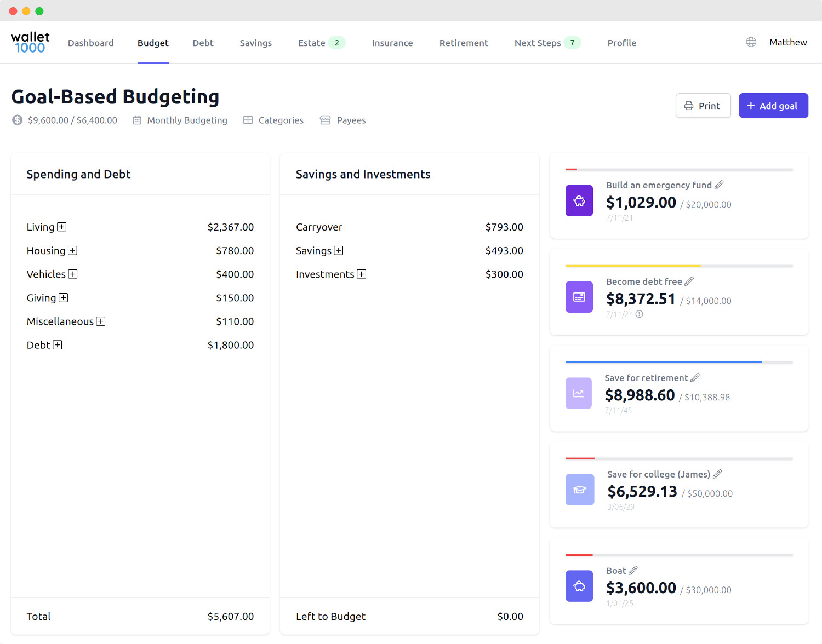Click the Print button

pyautogui.click(x=703, y=106)
